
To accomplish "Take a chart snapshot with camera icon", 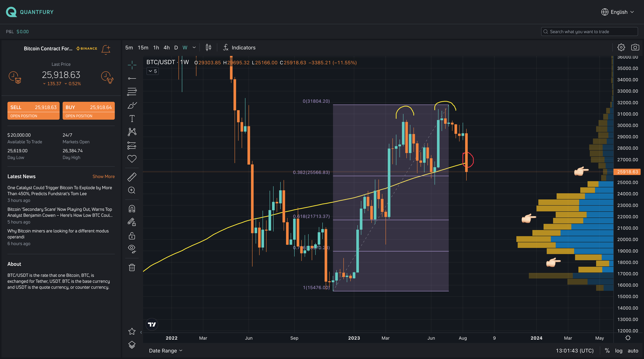I will pos(635,48).
